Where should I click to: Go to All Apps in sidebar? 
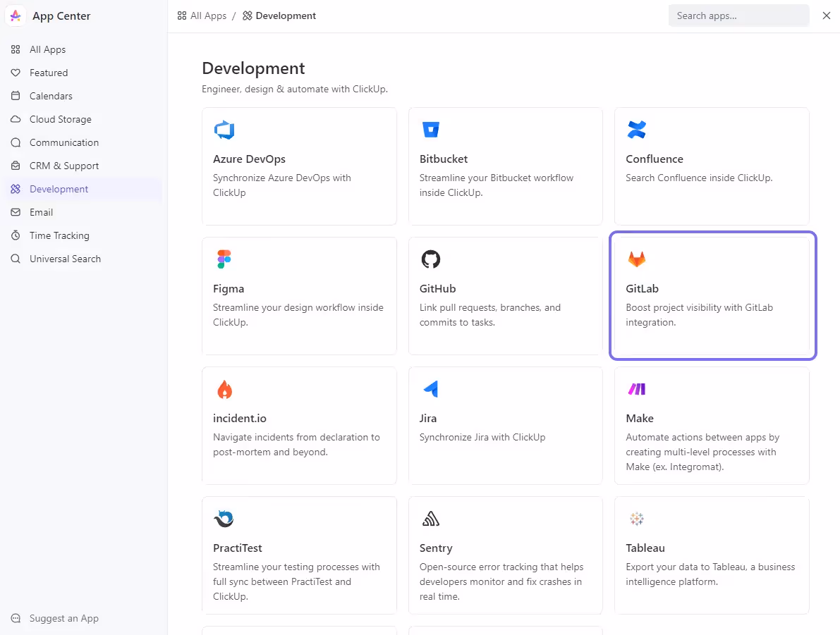[x=47, y=50]
